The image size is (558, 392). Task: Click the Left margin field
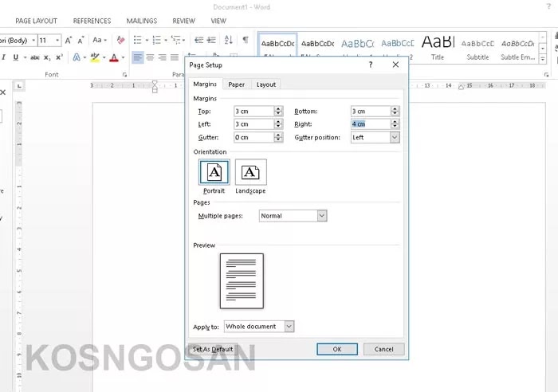click(x=254, y=124)
